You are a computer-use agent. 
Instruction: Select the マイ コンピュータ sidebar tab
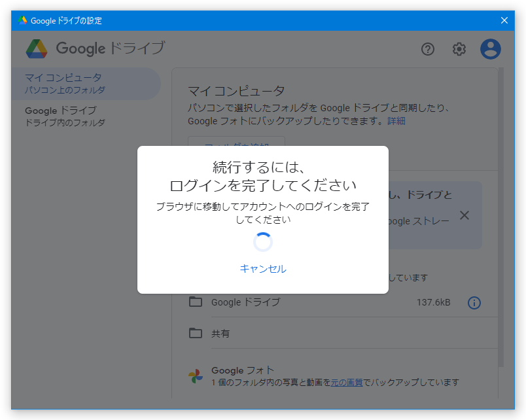coord(86,84)
